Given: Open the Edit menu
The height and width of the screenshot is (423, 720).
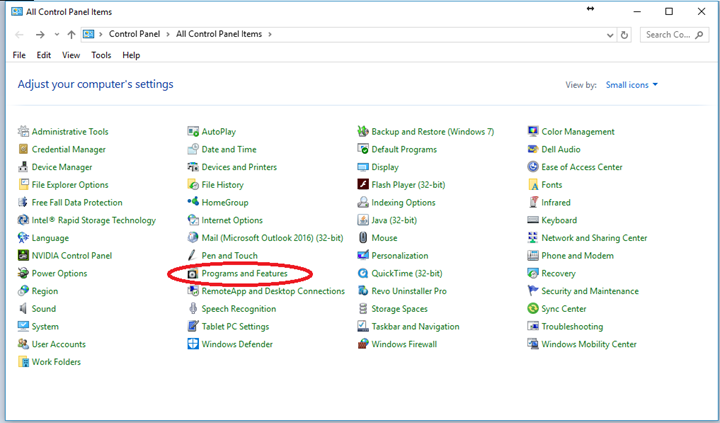Looking at the screenshot, I should click(x=44, y=55).
